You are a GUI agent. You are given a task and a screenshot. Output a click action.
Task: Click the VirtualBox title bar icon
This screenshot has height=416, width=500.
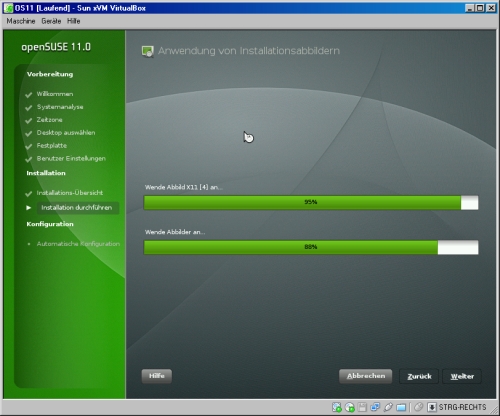pyautogui.click(x=9, y=8)
